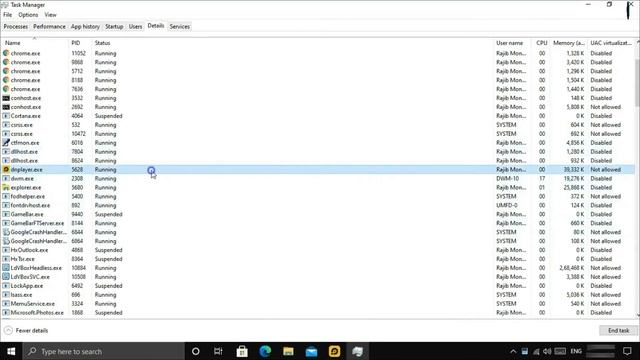The height and width of the screenshot is (360, 640).
Task: Select the Cortana.exe process icon
Action: [x=6, y=116]
